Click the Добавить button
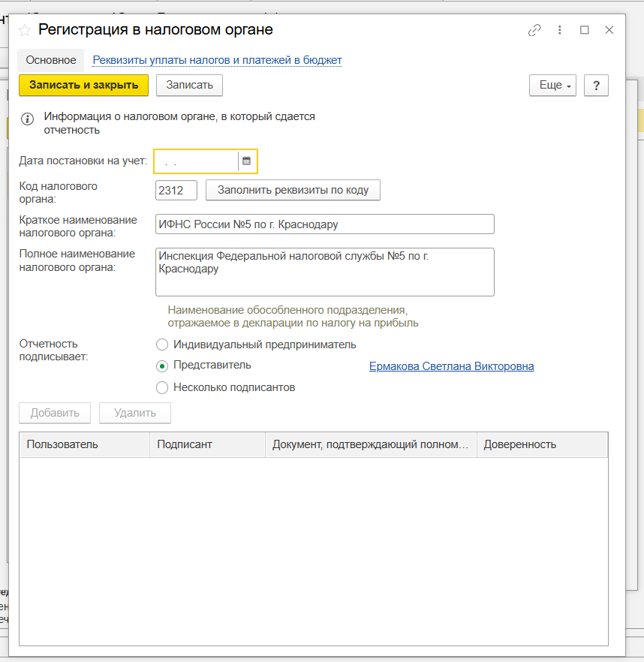The image size is (644, 662). point(55,413)
